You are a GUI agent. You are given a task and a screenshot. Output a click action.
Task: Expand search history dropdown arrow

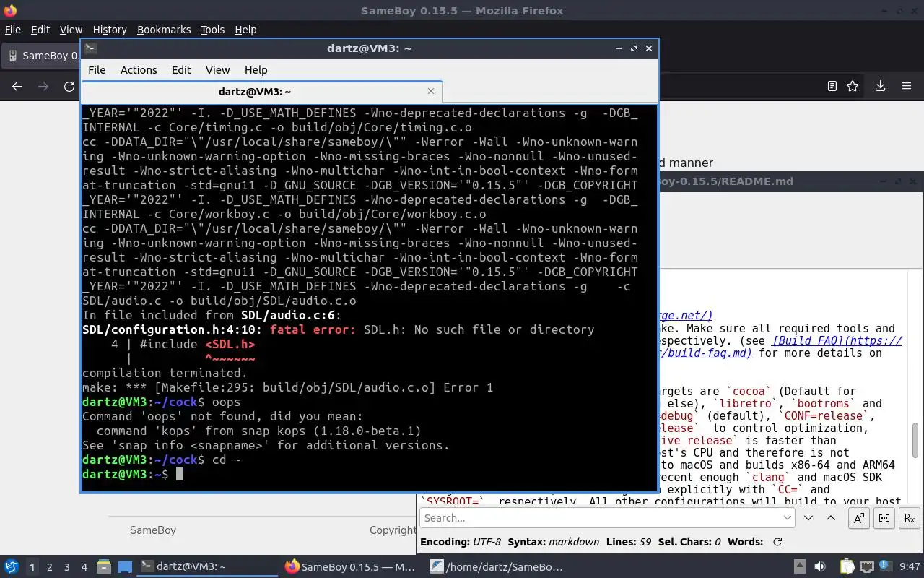[x=787, y=518]
